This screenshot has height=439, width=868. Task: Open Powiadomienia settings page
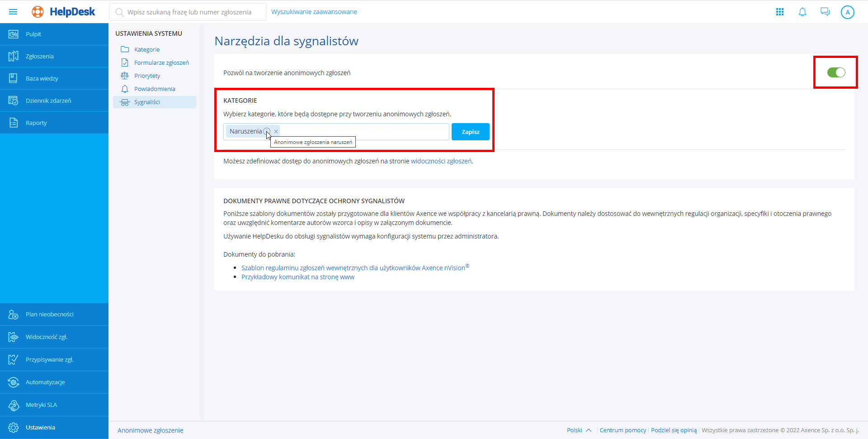[x=155, y=89]
